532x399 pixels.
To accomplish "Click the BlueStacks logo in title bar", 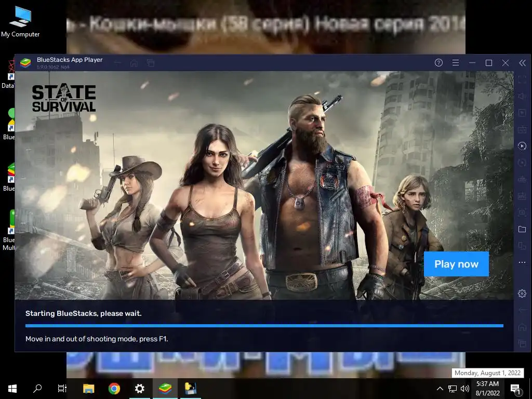I will pos(25,63).
